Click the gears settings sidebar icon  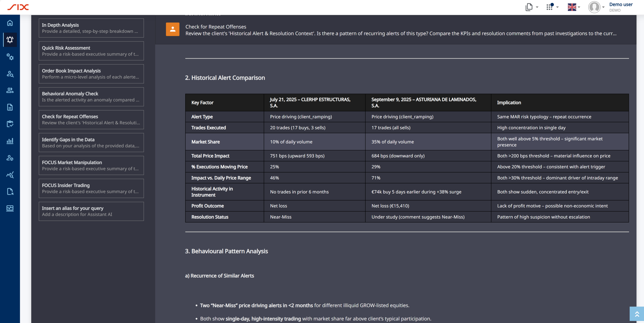coord(10,57)
